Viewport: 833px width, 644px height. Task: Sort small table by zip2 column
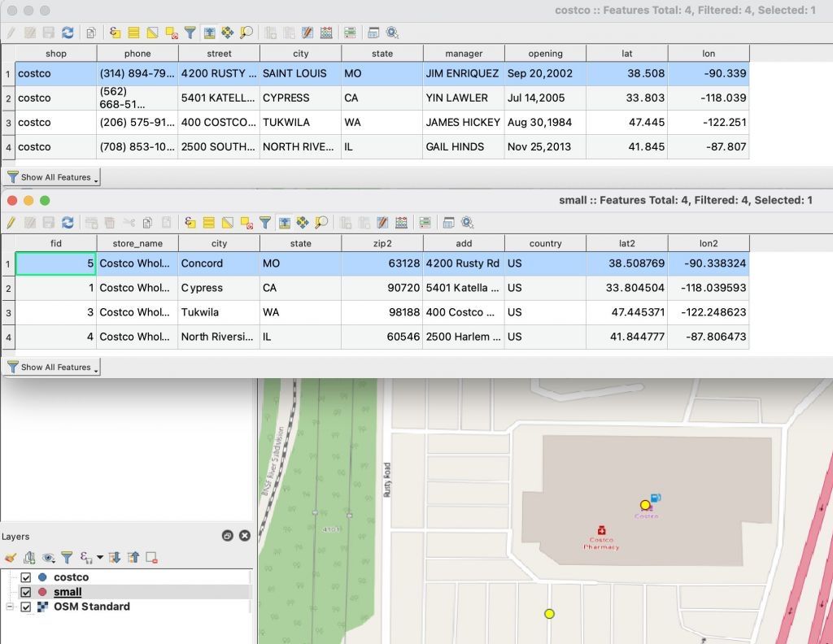coord(382,243)
